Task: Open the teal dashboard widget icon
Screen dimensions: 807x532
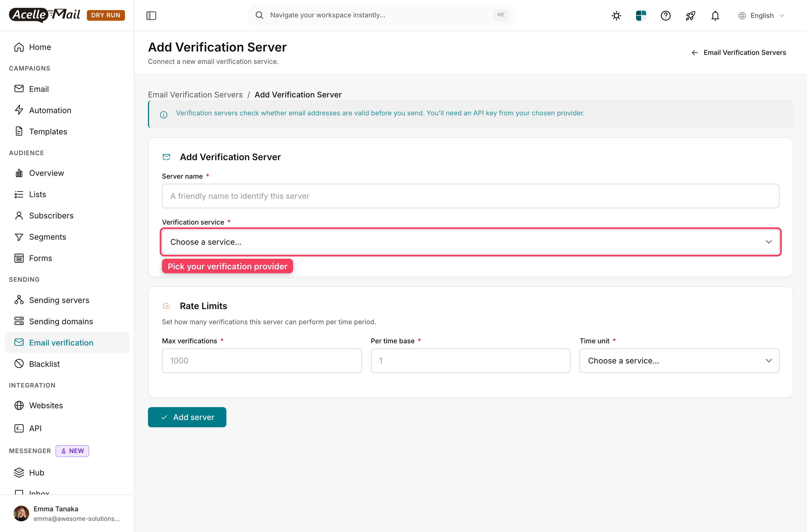Action: 641,16
